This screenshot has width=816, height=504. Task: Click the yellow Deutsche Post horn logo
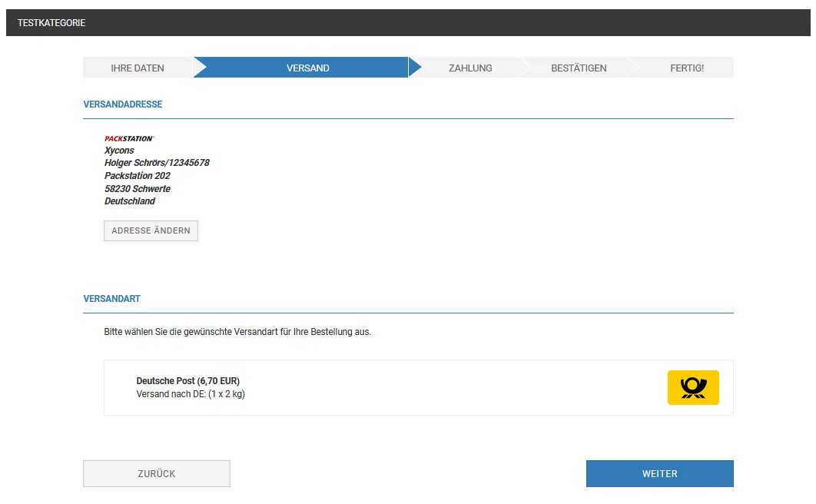click(693, 387)
